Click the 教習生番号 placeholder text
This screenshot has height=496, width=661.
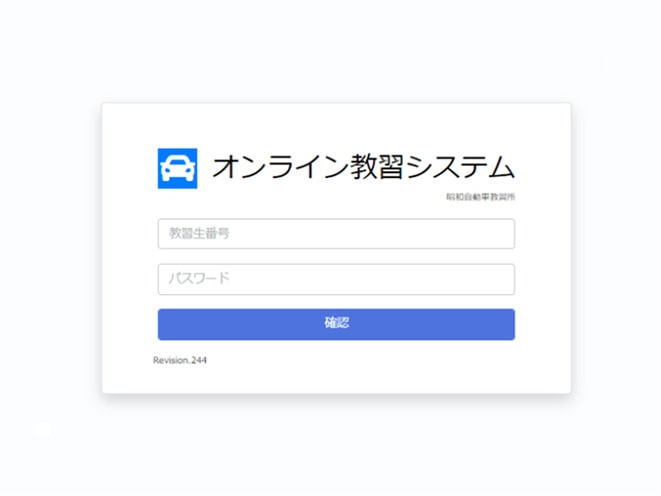tap(199, 233)
